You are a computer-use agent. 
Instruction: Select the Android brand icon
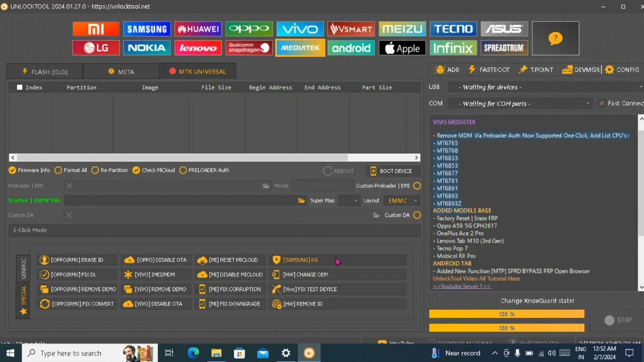(351, 48)
